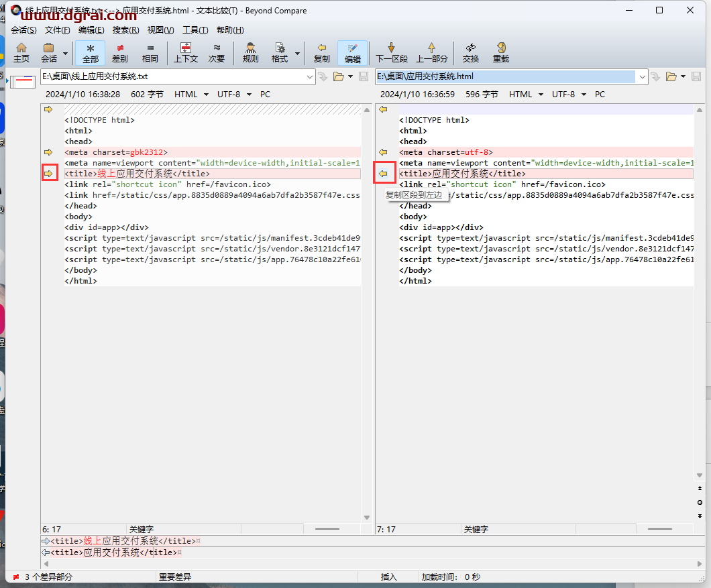Click previous difference arrow beside right scrollbar
The height and width of the screenshot is (588, 711).
click(x=700, y=488)
